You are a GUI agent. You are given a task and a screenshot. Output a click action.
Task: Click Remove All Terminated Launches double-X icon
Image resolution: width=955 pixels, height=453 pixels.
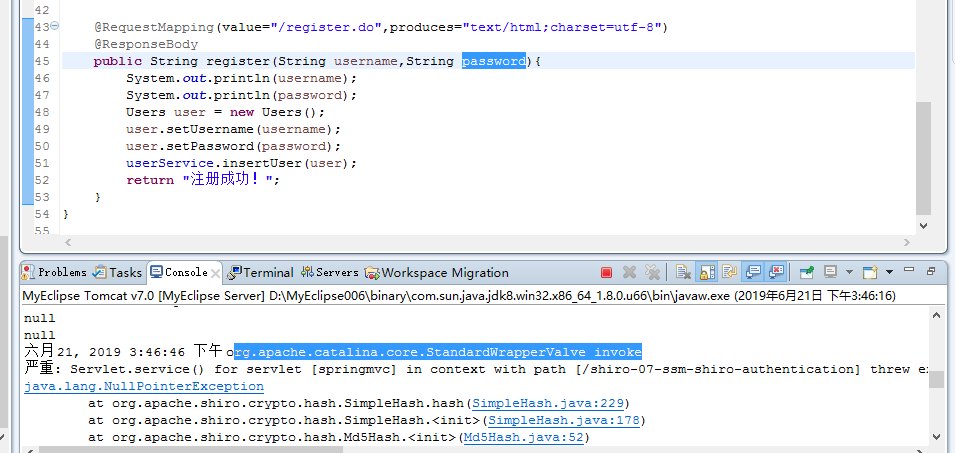[652, 272]
